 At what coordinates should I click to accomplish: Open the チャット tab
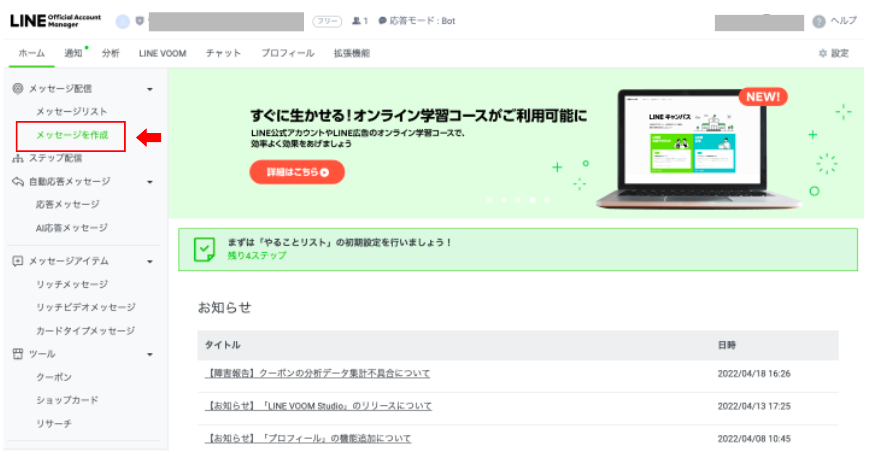point(223,53)
